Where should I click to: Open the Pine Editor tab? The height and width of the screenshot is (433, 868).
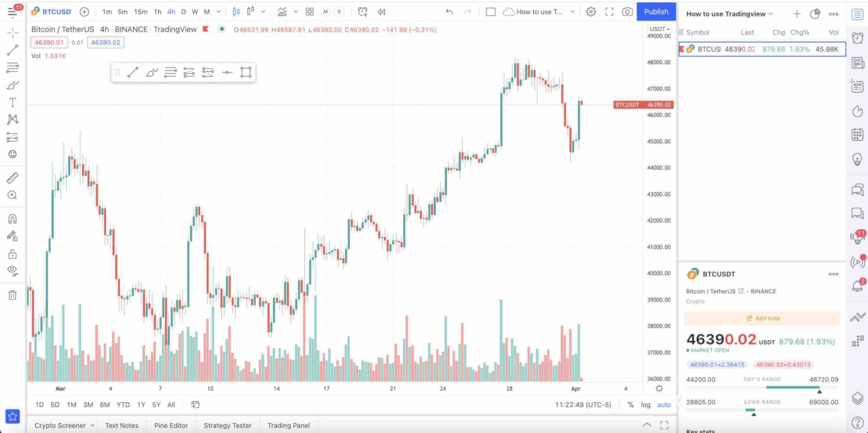click(x=170, y=425)
